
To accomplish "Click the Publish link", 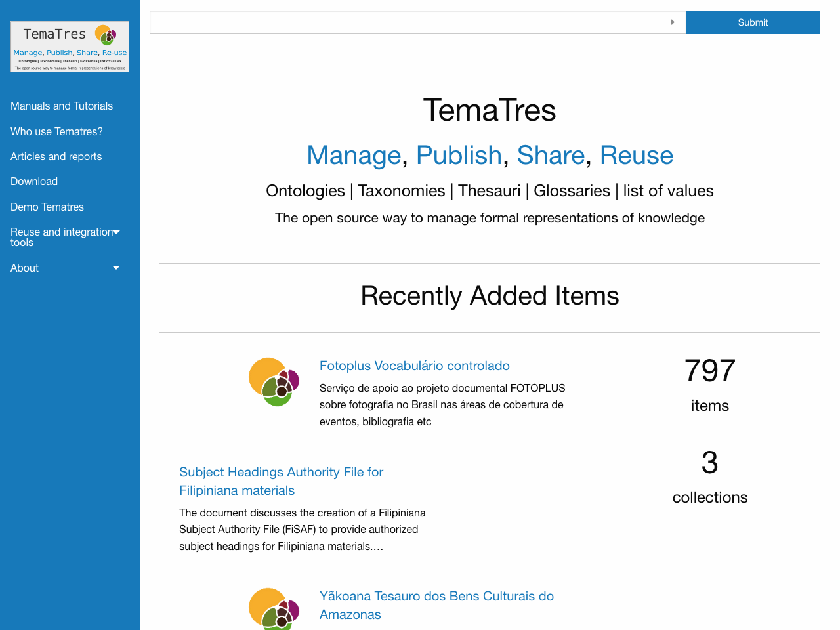I will [x=459, y=156].
